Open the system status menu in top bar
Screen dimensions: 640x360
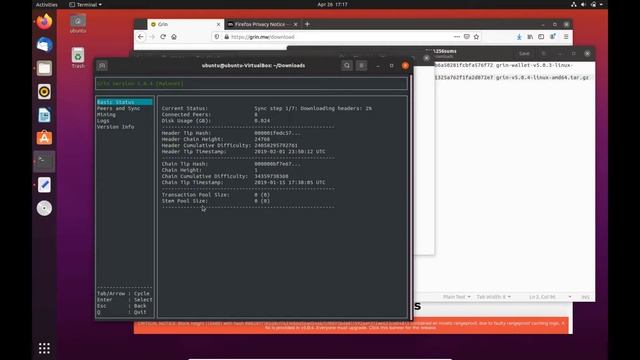[x=588, y=4]
